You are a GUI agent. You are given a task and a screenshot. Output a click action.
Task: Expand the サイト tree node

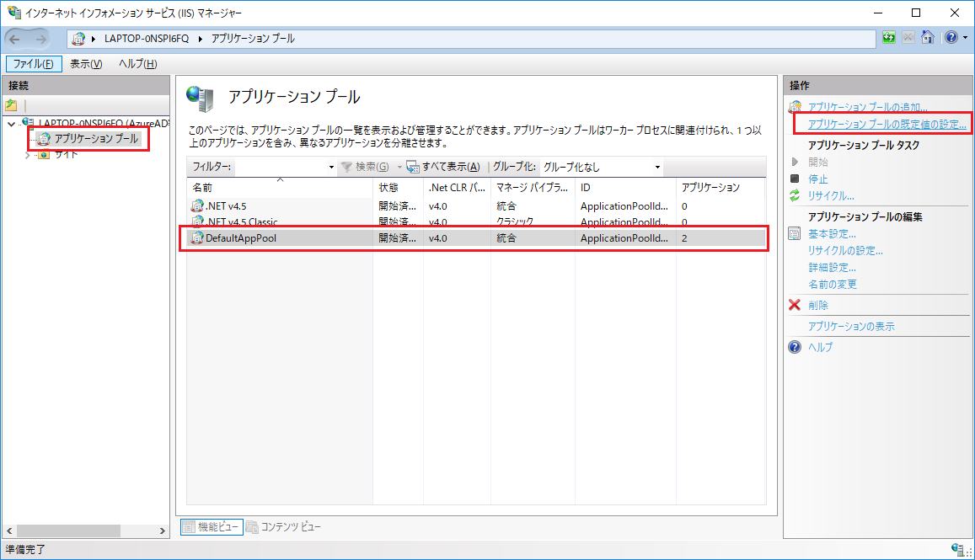click(x=27, y=155)
